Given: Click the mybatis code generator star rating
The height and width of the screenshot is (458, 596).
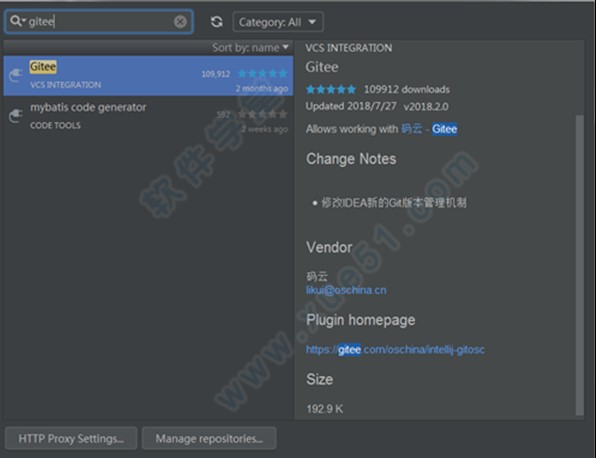Looking at the screenshot, I should 262,114.
